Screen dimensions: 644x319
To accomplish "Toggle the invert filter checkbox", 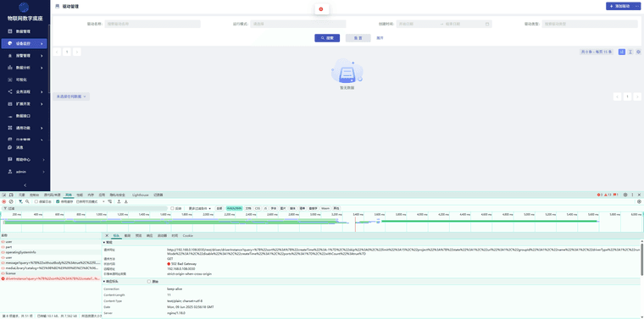I will [x=172, y=208].
